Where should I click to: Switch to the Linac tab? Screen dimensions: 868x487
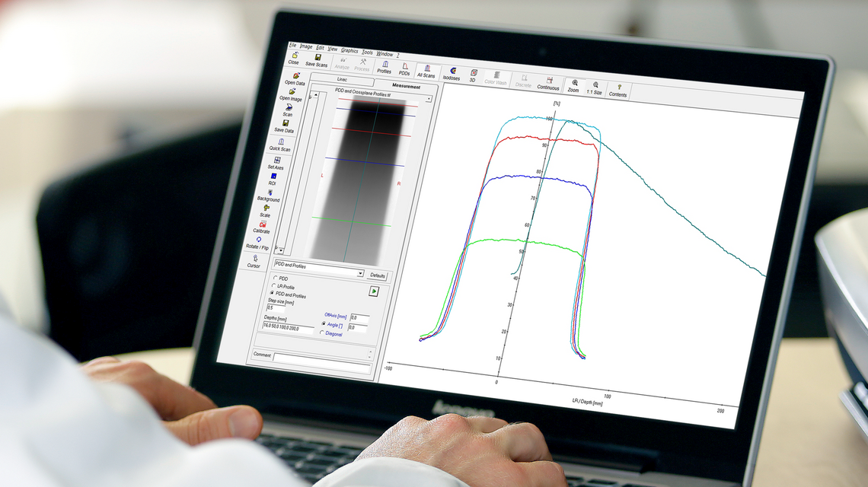point(342,79)
